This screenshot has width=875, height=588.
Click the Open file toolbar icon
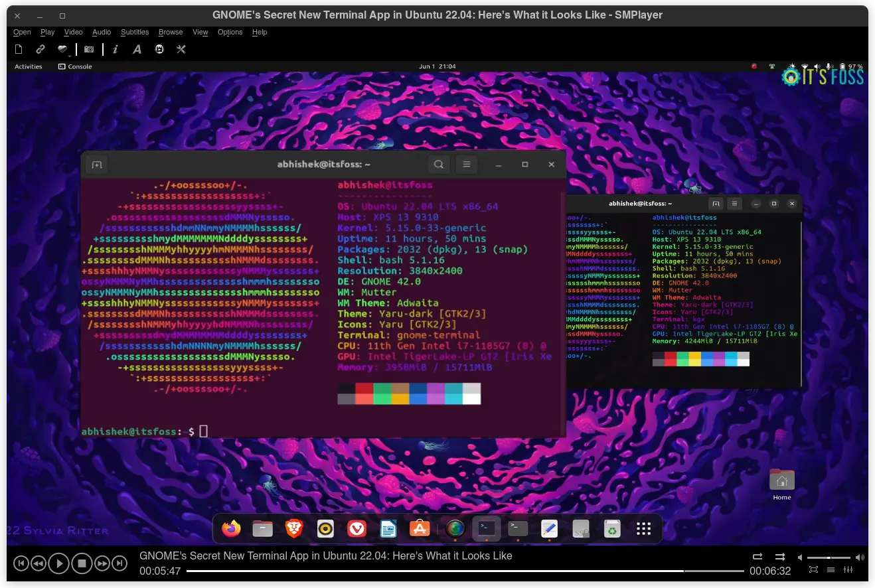[x=19, y=49]
